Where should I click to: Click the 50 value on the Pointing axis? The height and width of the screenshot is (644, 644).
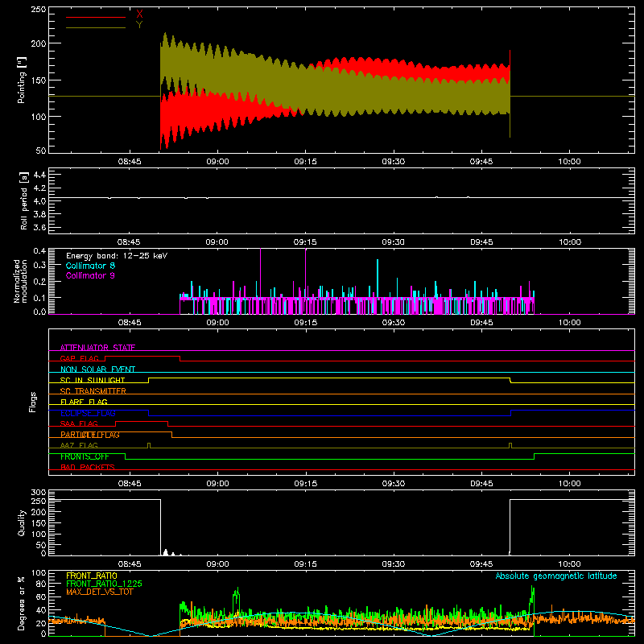(41, 151)
